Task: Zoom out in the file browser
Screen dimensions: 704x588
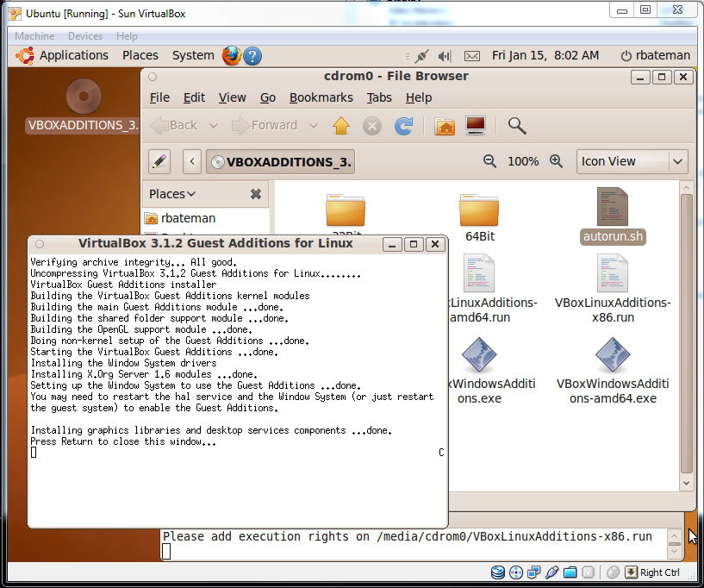Action: [489, 161]
